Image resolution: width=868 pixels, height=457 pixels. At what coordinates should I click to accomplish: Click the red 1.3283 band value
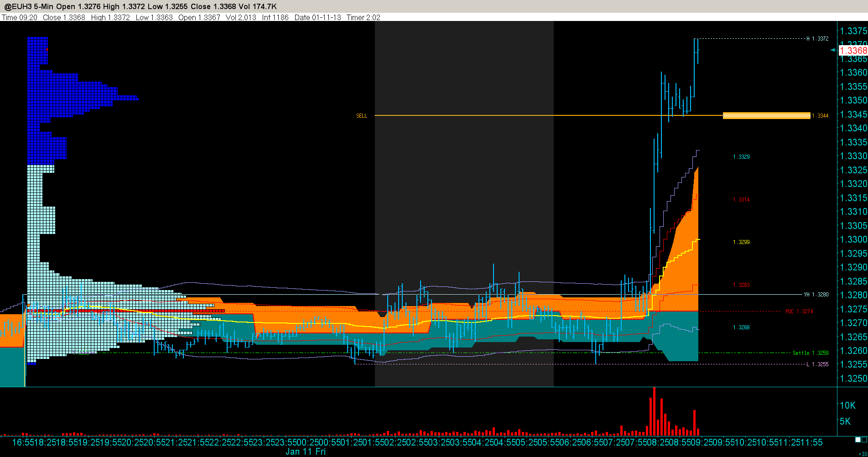(741, 285)
